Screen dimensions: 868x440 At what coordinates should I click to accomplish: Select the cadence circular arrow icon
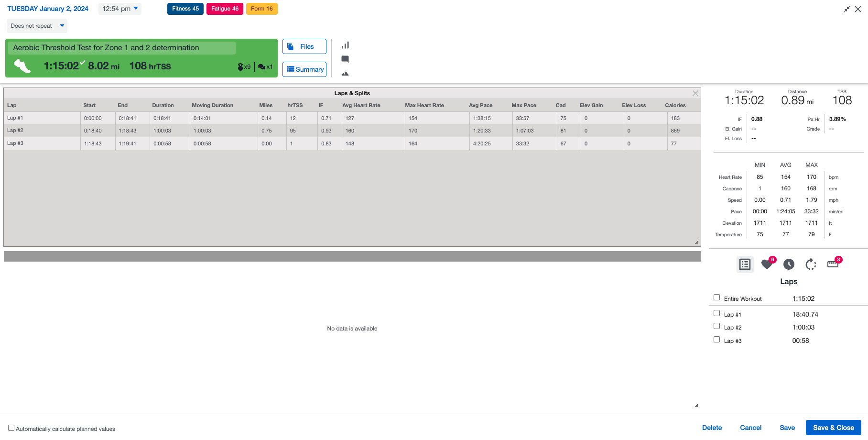point(811,264)
